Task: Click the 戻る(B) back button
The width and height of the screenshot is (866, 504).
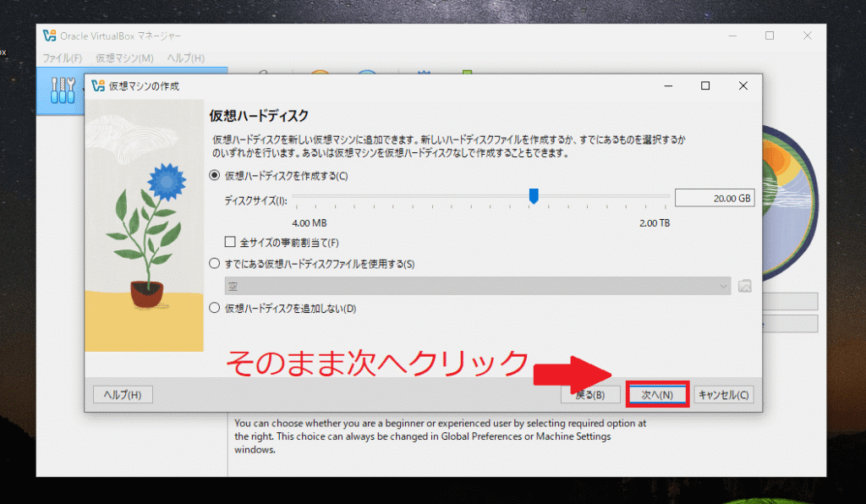Action: 589,395
